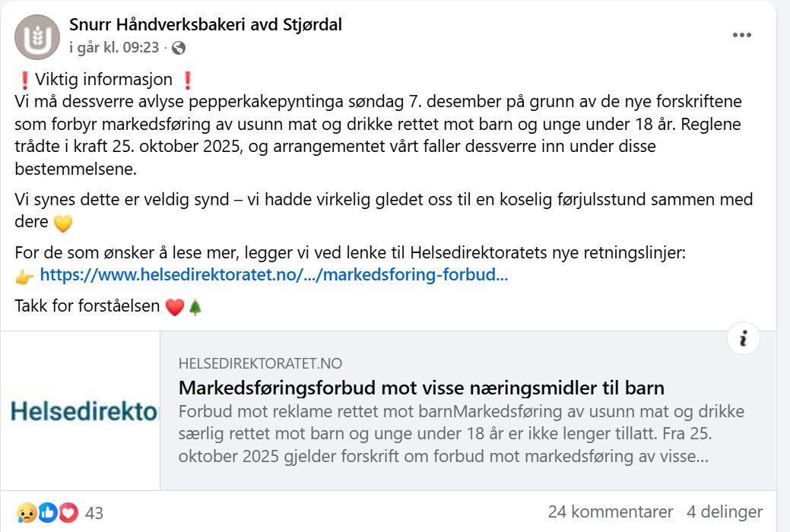Click the globe public audience icon
The width and height of the screenshot is (790, 532).
179,48
